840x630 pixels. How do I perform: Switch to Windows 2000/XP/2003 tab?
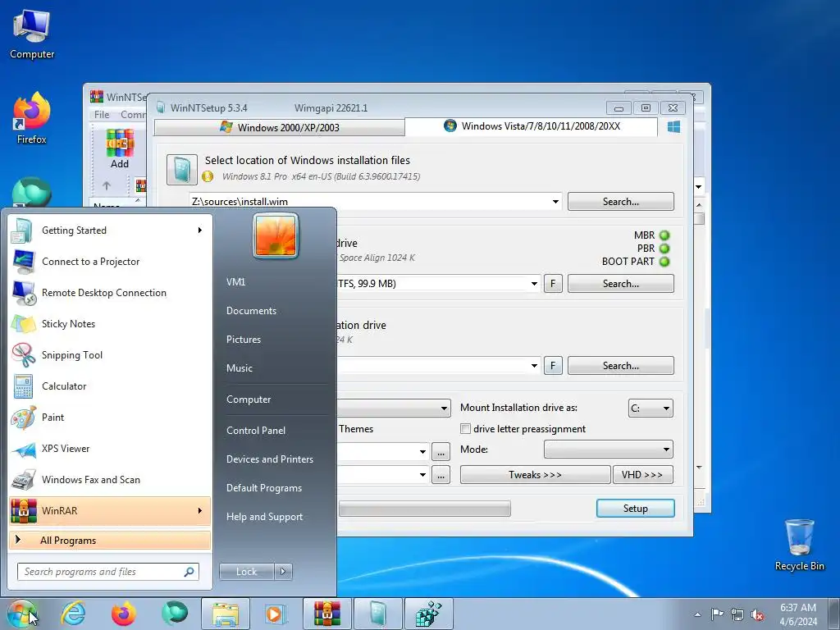coord(279,127)
